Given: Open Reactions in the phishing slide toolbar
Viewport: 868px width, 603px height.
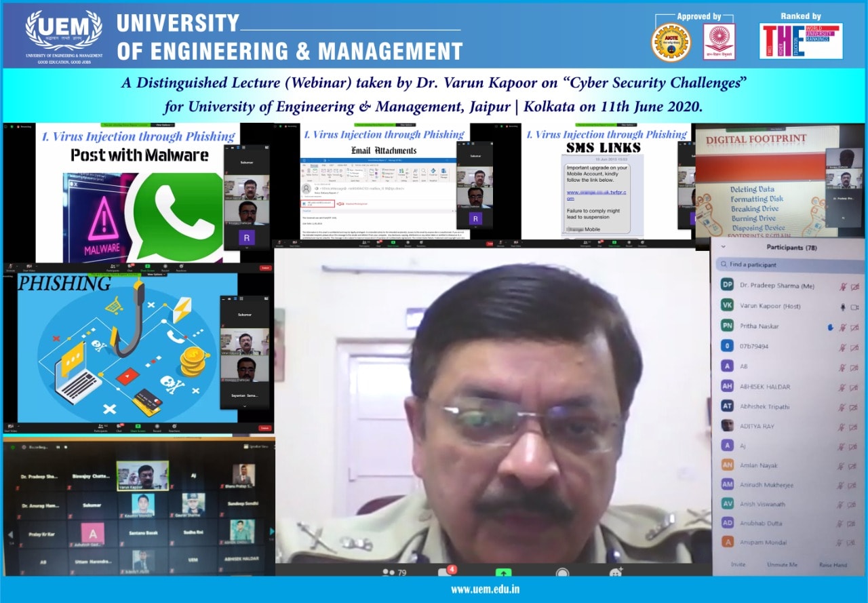Looking at the screenshot, I should tap(174, 427).
